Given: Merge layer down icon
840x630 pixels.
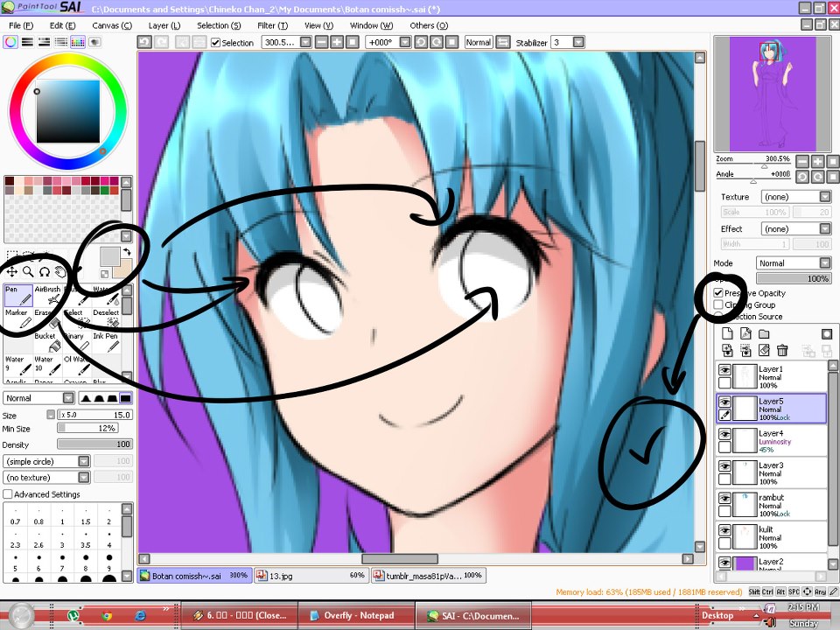Looking at the screenshot, I should pos(727,350).
